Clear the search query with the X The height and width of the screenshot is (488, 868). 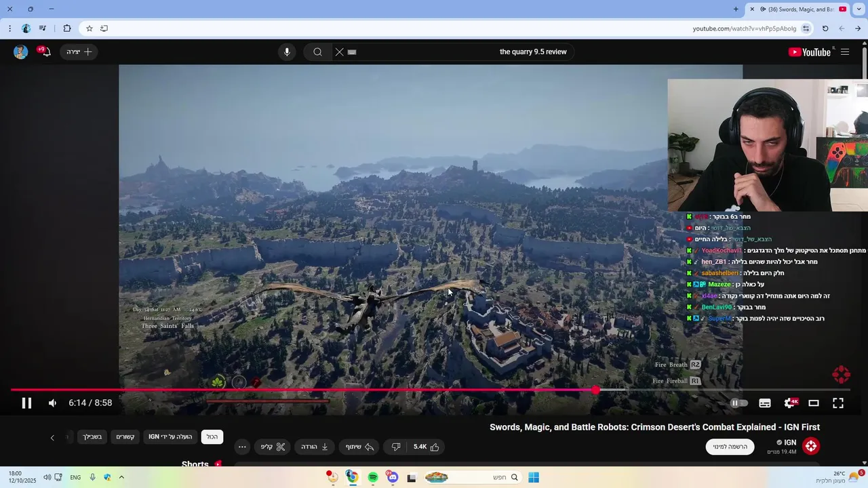coord(340,52)
